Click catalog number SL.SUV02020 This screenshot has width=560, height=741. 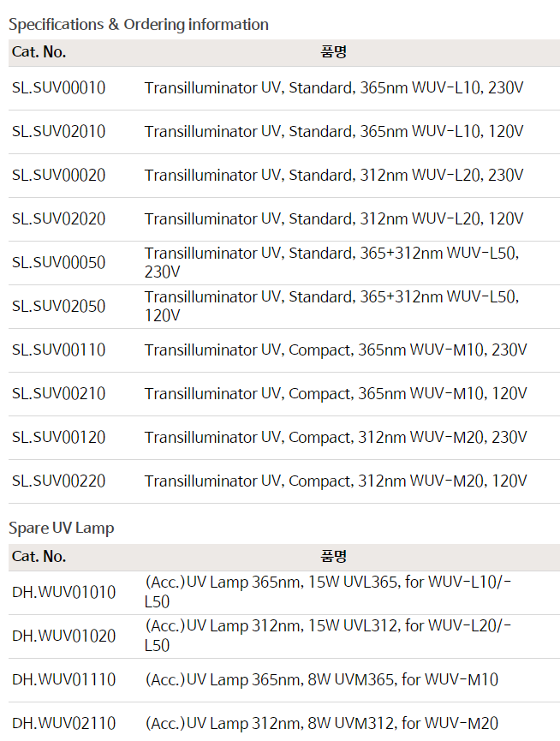click(58, 218)
